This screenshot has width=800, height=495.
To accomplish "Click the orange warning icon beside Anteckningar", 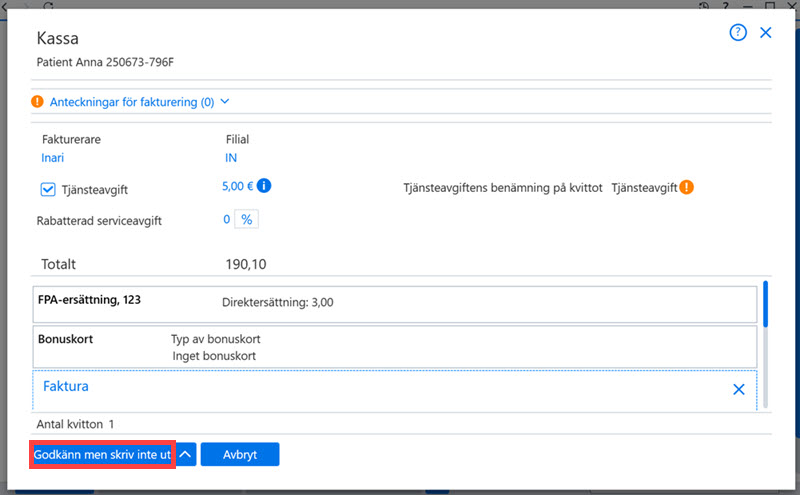I will [37, 102].
